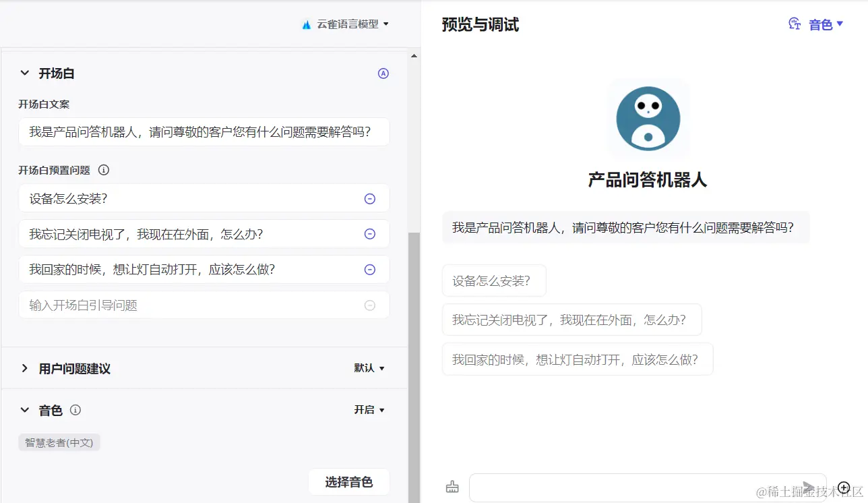Remove the forgot-to-turn-off-TV preset question
Image resolution: width=868 pixels, height=503 pixels.
369,234
